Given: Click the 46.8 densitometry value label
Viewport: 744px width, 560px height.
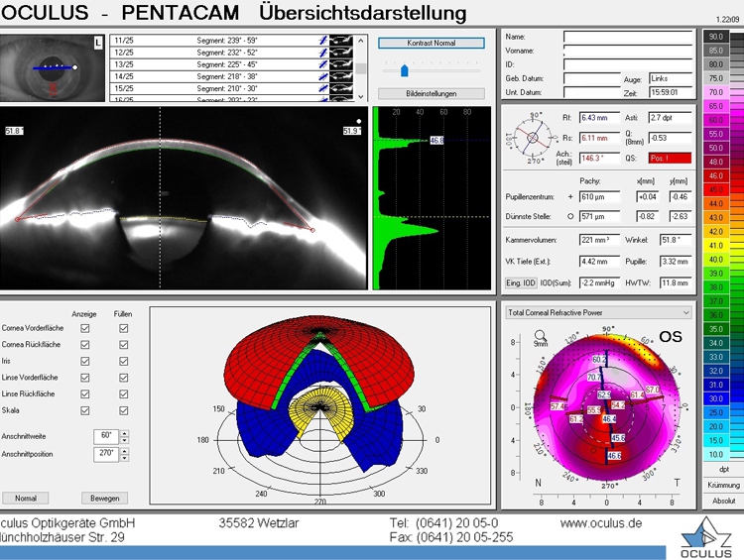Looking at the screenshot, I should tap(436, 141).
